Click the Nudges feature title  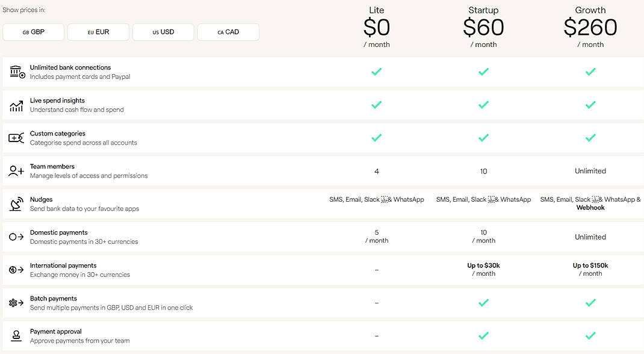[41, 200]
